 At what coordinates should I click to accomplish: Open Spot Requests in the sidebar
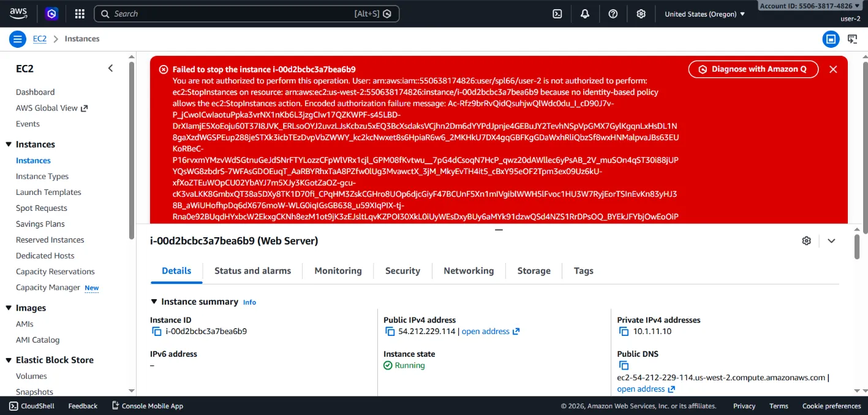(42, 208)
